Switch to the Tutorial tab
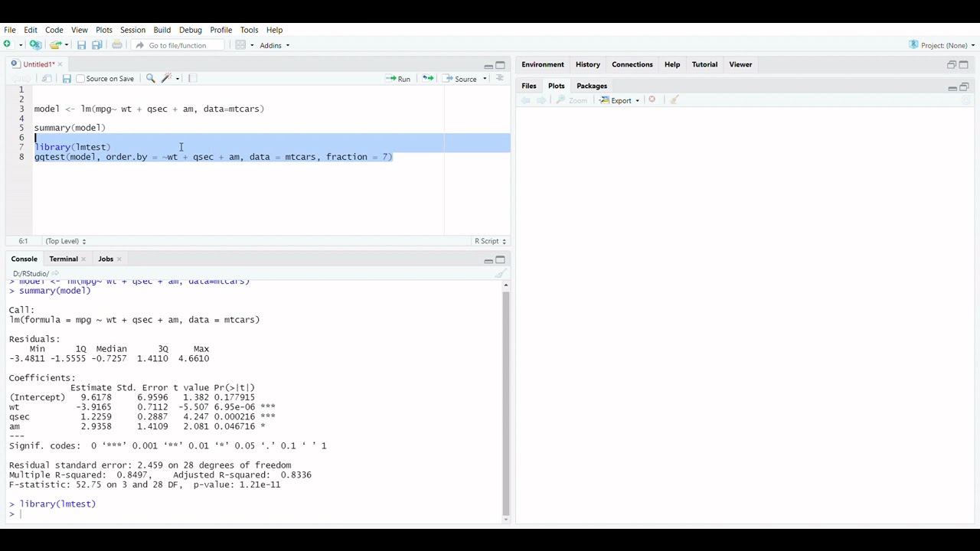Screen dimensions: 980x551 [x=704, y=64]
